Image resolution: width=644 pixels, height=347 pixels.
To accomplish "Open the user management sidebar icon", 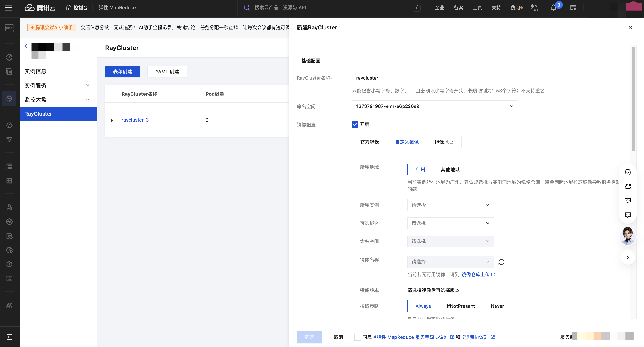I will [x=9, y=207].
